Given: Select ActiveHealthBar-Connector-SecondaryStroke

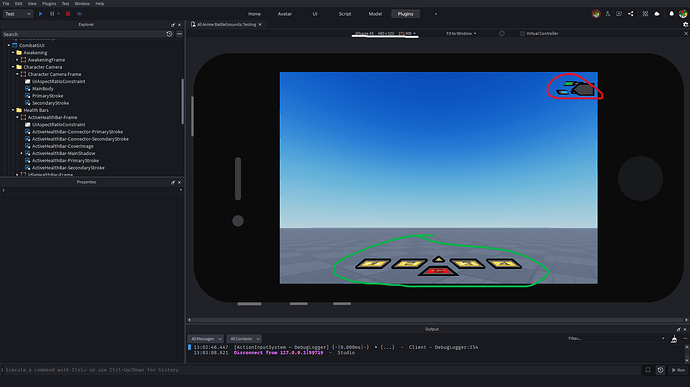Looking at the screenshot, I should pos(80,139).
